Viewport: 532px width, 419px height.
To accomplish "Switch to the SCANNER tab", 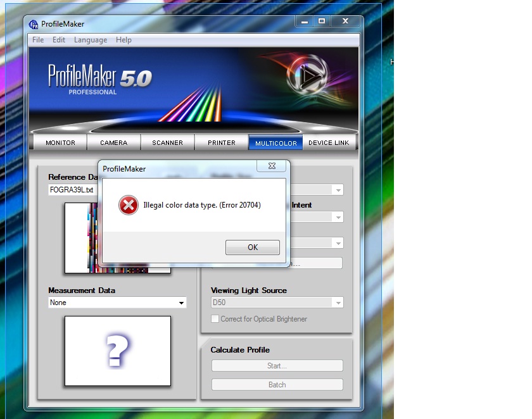I will click(x=168, y=142).
